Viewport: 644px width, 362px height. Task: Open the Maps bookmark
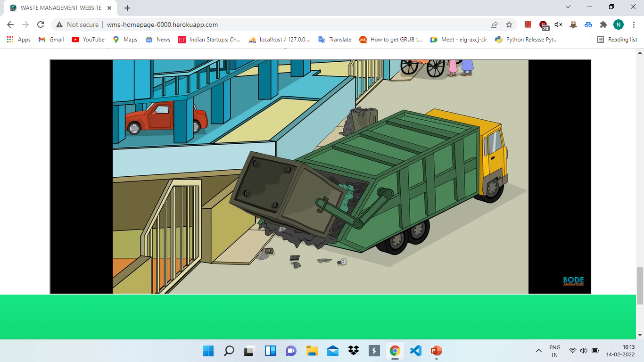[x=125, y=40]
